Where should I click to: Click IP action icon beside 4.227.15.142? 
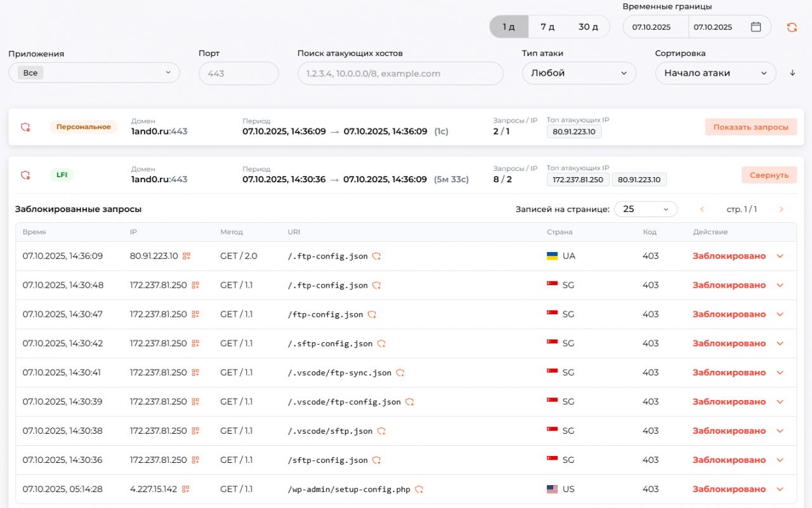pyautogui.click(x=186, y=490)
